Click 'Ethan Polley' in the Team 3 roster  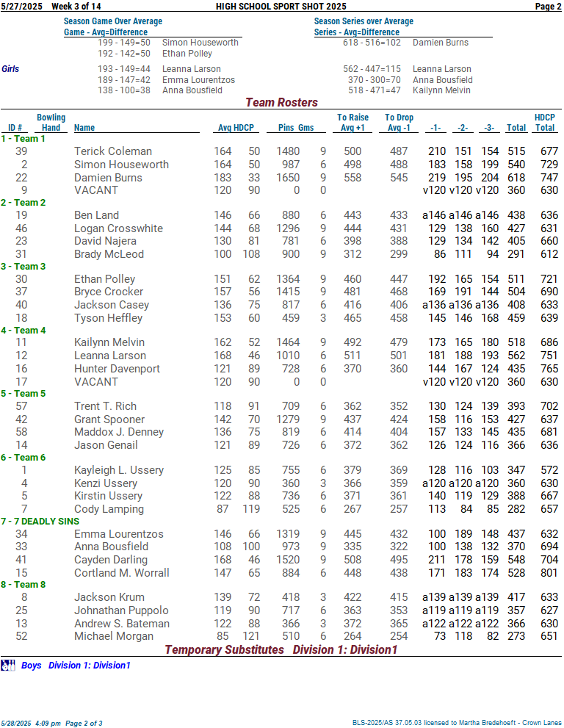click(104, 279)
